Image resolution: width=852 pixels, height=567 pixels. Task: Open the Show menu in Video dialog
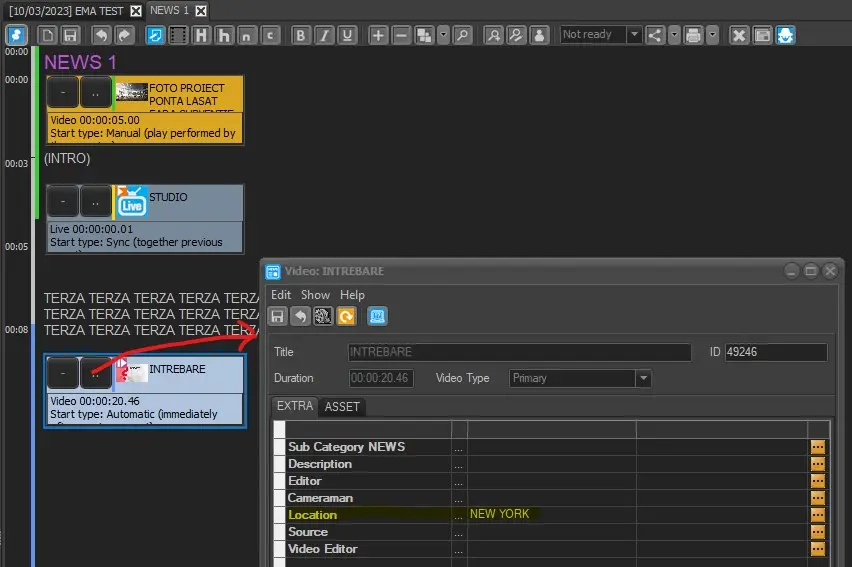tap(315, 295)
